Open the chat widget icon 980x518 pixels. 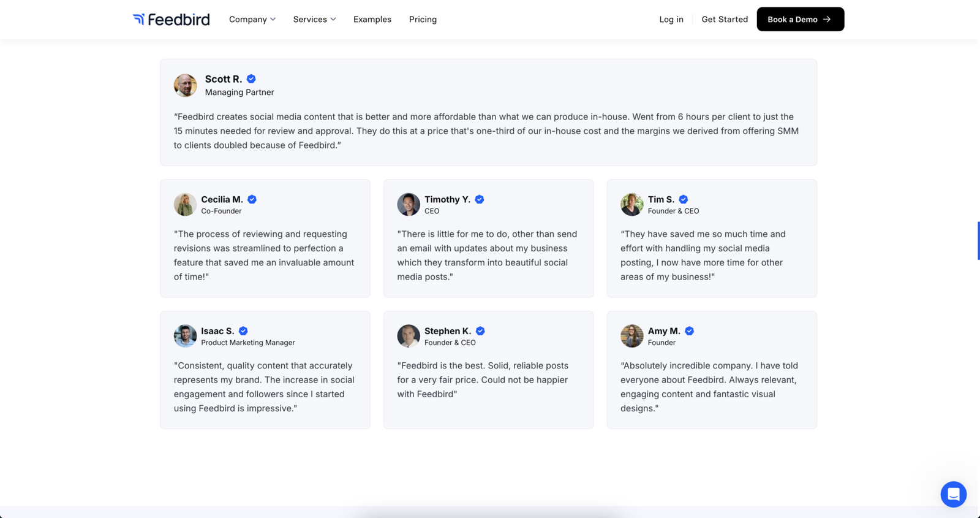[x=953, y=494]
